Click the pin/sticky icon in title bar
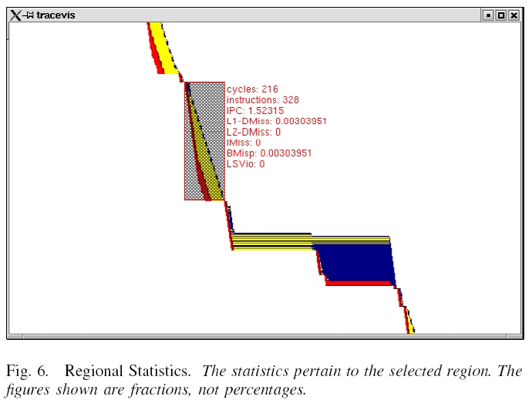The width and height of the screenshot is (532, 400). (29, 15)
